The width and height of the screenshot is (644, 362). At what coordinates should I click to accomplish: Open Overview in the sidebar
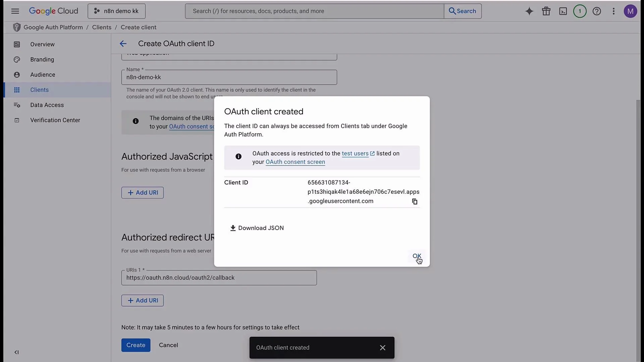tap(57, 44)
